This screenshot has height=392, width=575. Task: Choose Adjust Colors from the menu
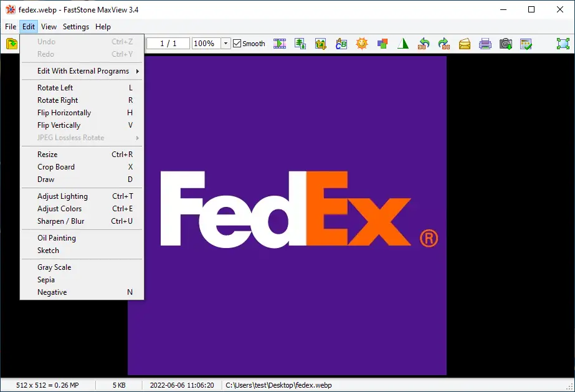[x=82, y=209]
